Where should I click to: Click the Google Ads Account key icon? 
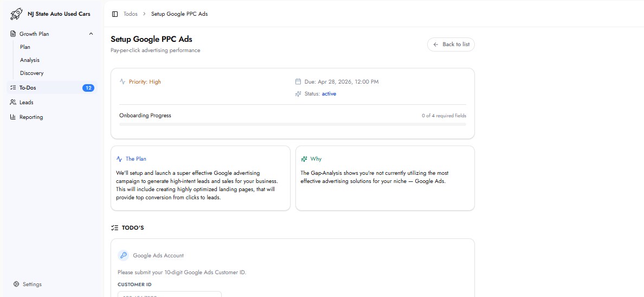pos(124,255)
